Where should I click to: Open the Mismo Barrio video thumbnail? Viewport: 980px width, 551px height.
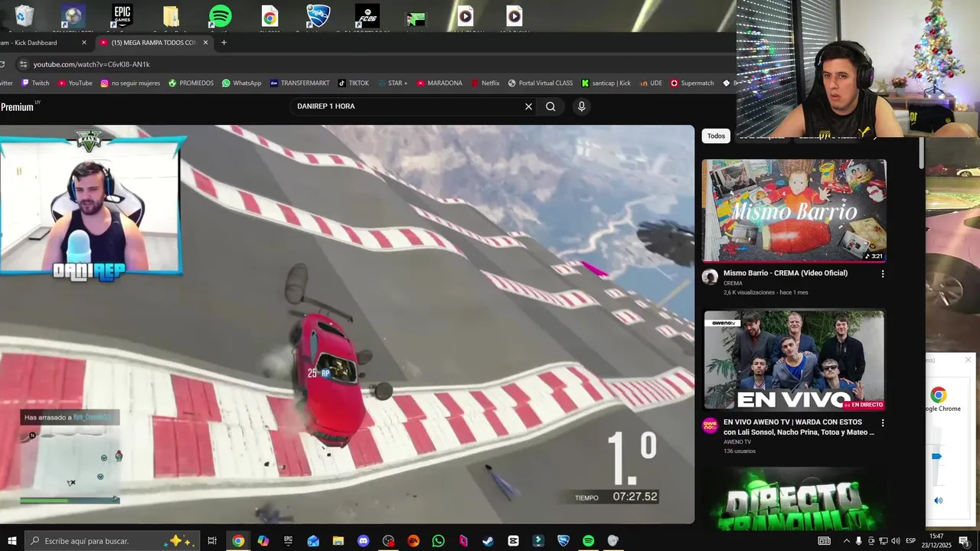pos(794,210)
